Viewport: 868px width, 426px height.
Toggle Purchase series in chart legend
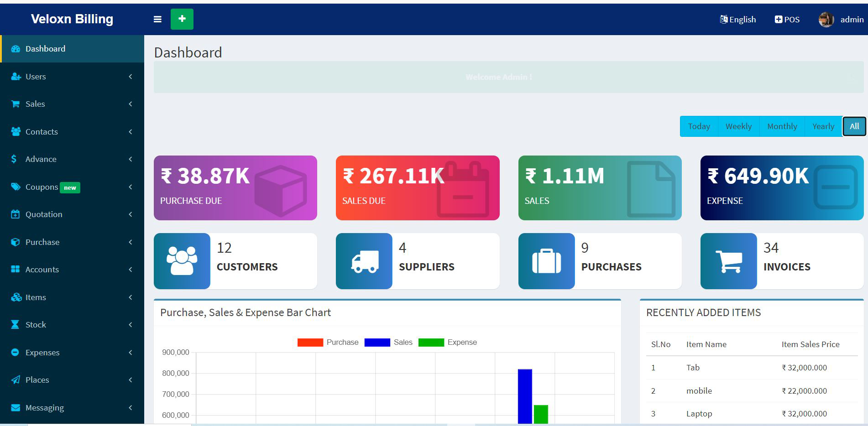[328, 343]
